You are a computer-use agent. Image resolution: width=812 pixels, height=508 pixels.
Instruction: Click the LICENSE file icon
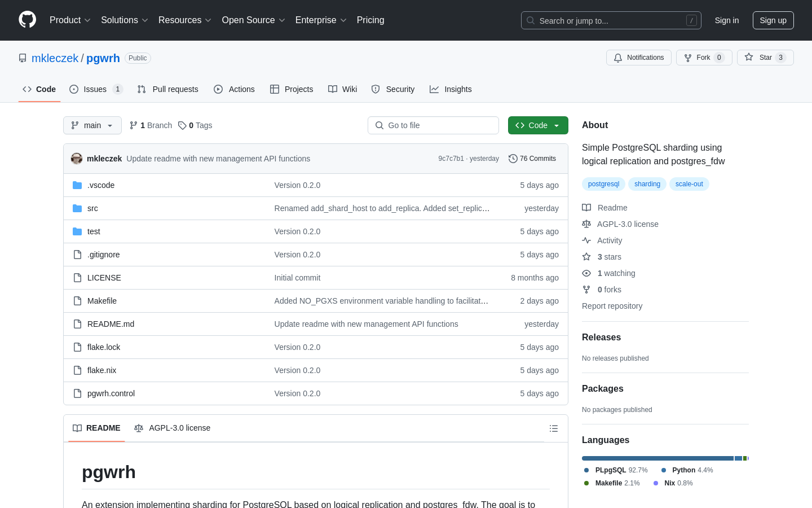(77, 278)
